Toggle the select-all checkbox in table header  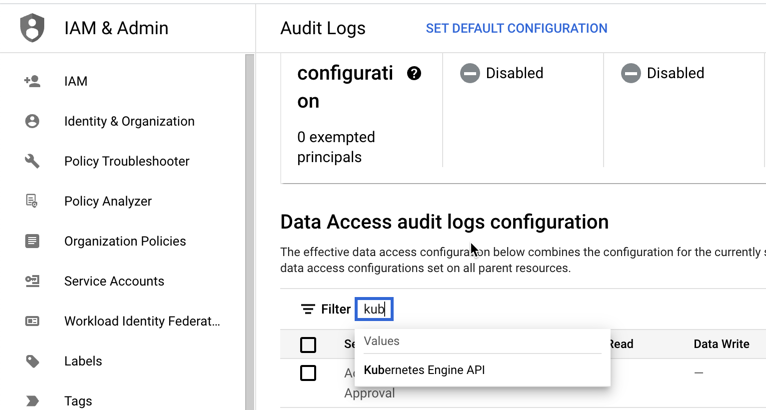[x=308, y=345]
